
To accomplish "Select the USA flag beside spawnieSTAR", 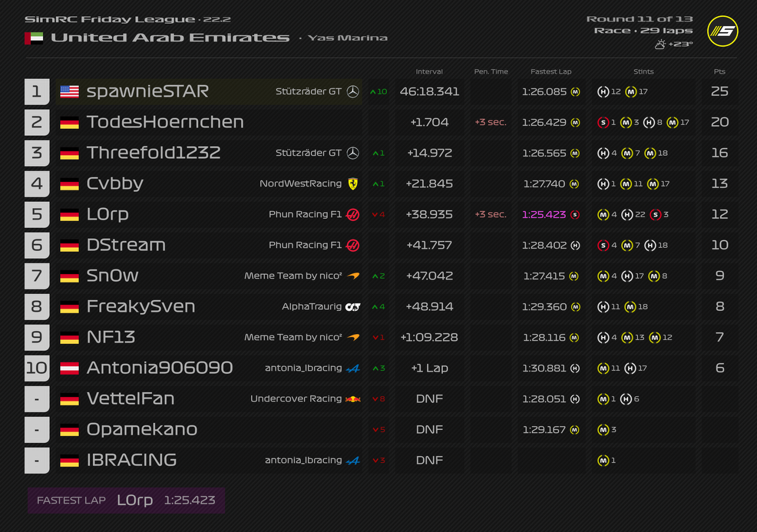I will pos(70,91).
